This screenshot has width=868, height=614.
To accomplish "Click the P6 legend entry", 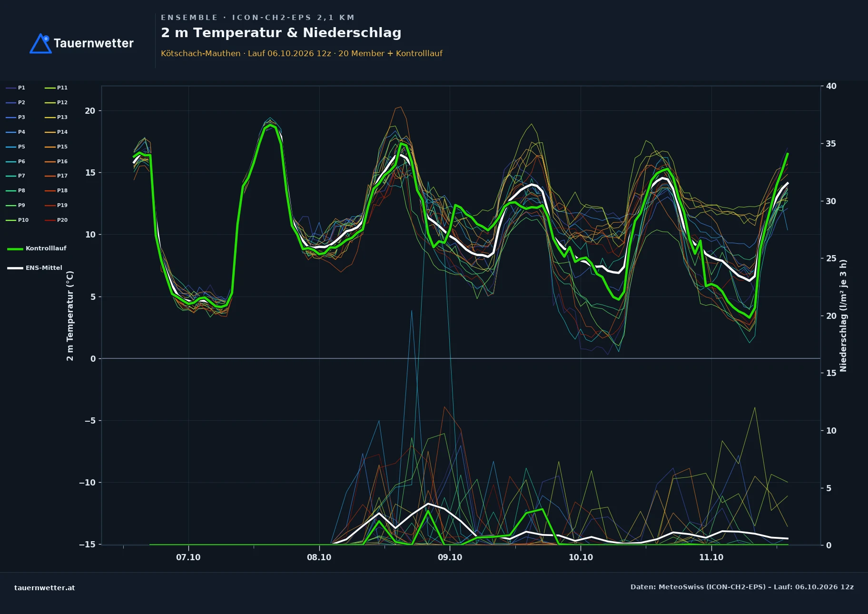I will pos(15,161).
